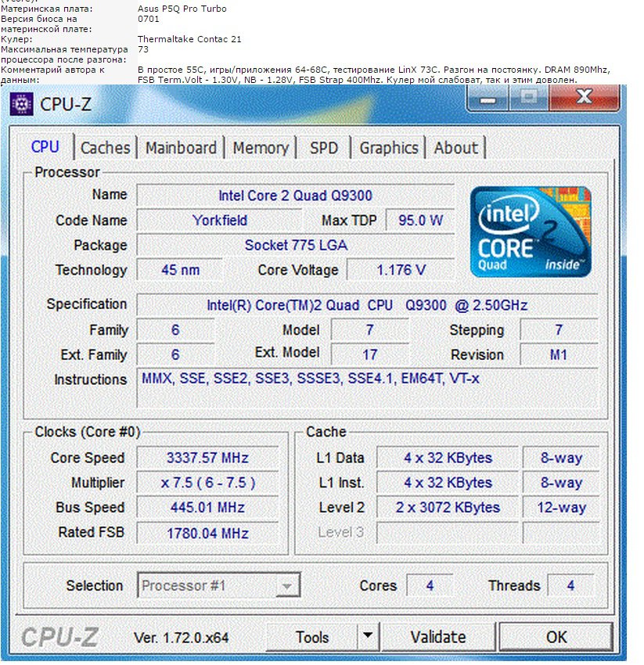Viewport: 644px width, 665px height.
Task: Go to the Graphics tab
Action: [389, 148]
